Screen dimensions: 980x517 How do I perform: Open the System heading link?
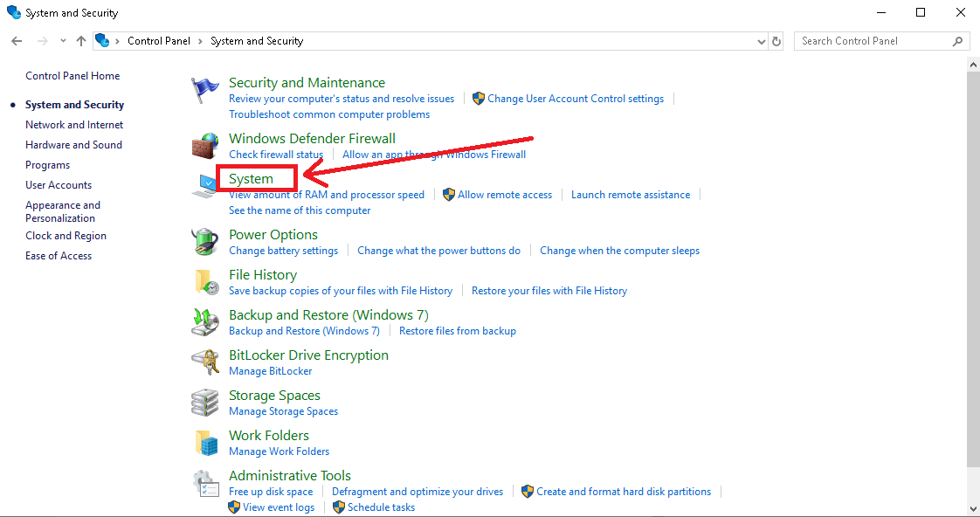pos(251,179)
